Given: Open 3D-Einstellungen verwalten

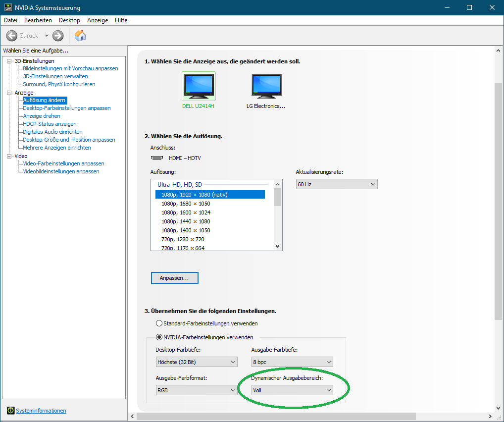Looking at the screenshot, I should pos(55,77).
